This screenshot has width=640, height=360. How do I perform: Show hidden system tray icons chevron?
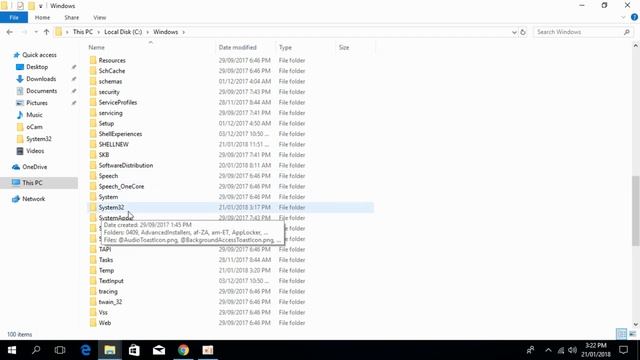(548, 350)
